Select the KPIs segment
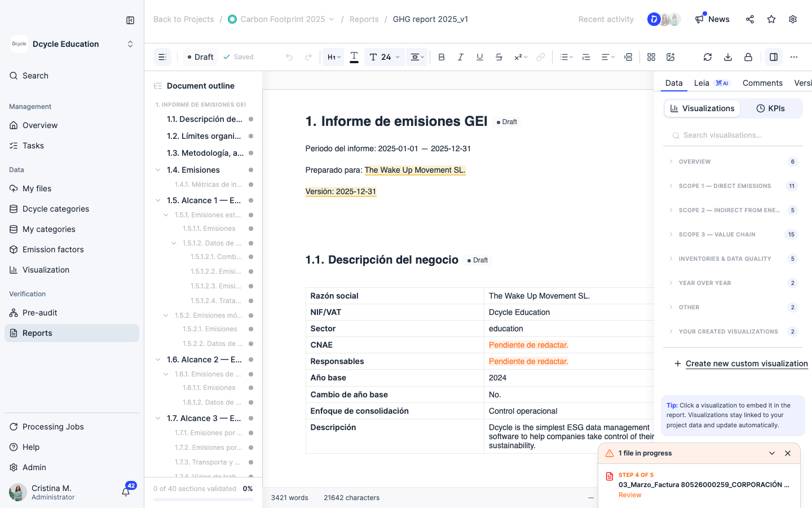 click(770, 108)
